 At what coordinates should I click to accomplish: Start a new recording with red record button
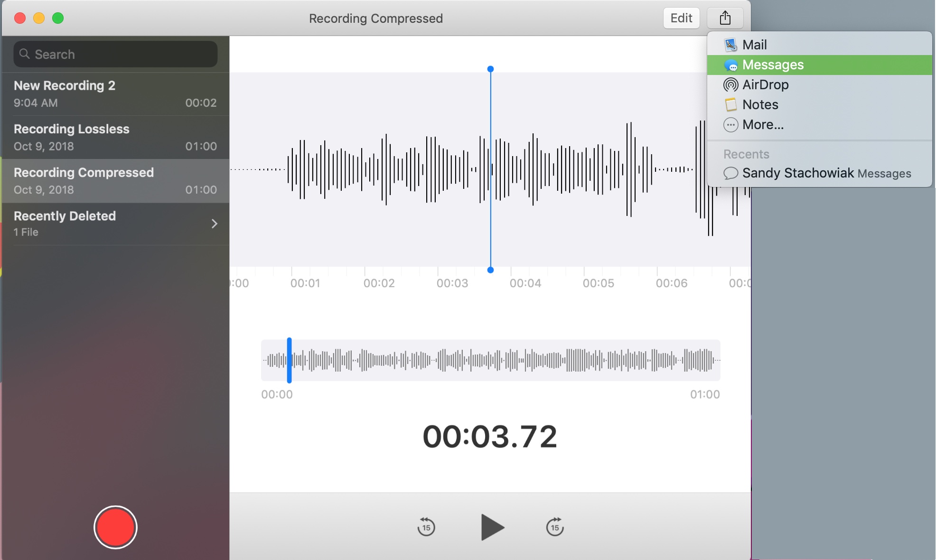[x=115, y=527]
